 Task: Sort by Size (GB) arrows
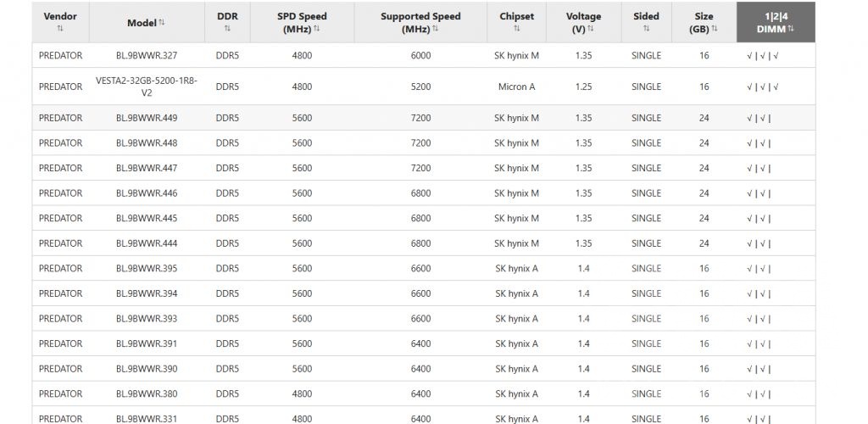point(715,29)
